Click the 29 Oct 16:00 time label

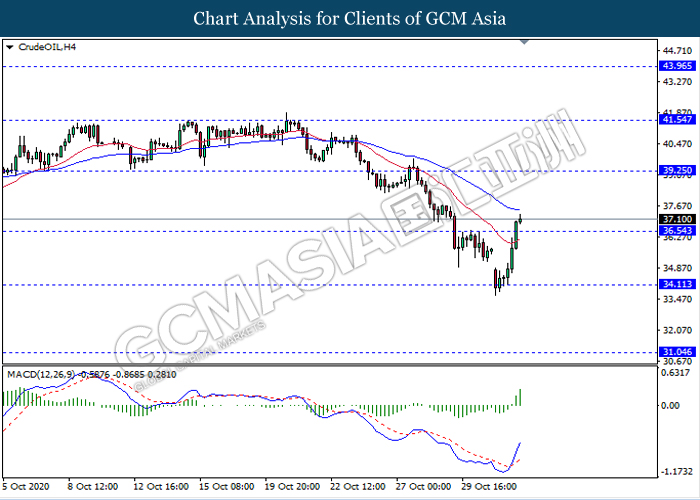pyautogui.click(x=489, y=486)
